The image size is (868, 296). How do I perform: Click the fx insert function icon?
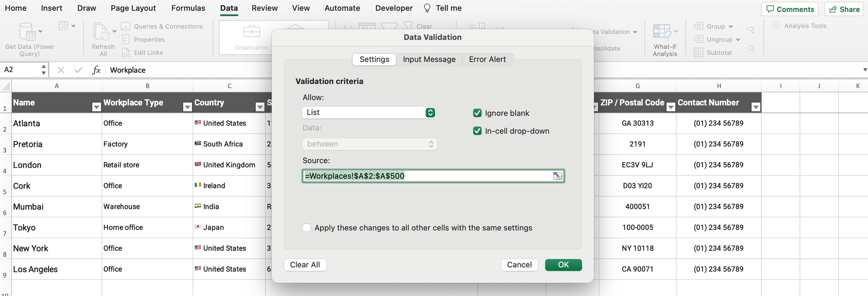[x=96, y=70]
